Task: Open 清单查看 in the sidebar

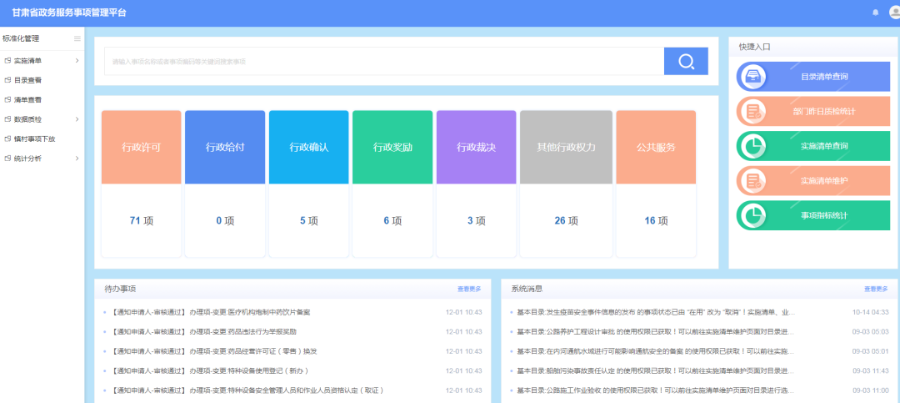Action: 28,100
